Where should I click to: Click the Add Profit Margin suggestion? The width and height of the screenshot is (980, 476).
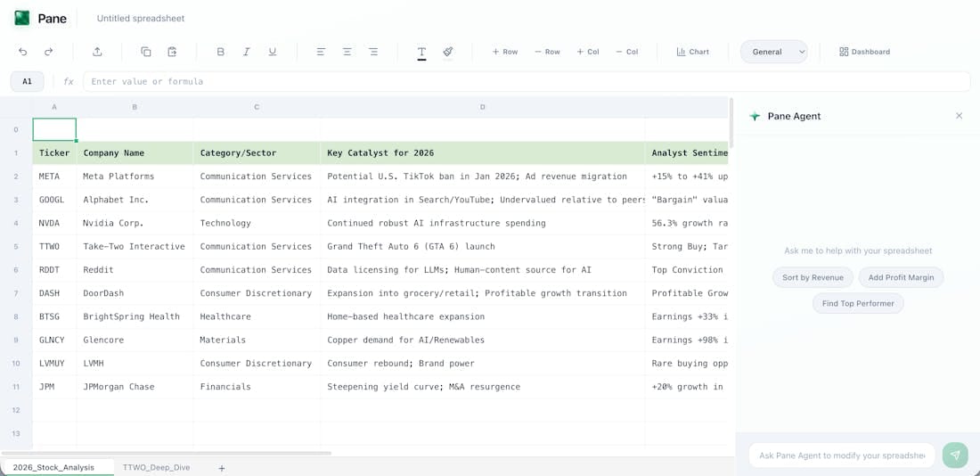901,277
